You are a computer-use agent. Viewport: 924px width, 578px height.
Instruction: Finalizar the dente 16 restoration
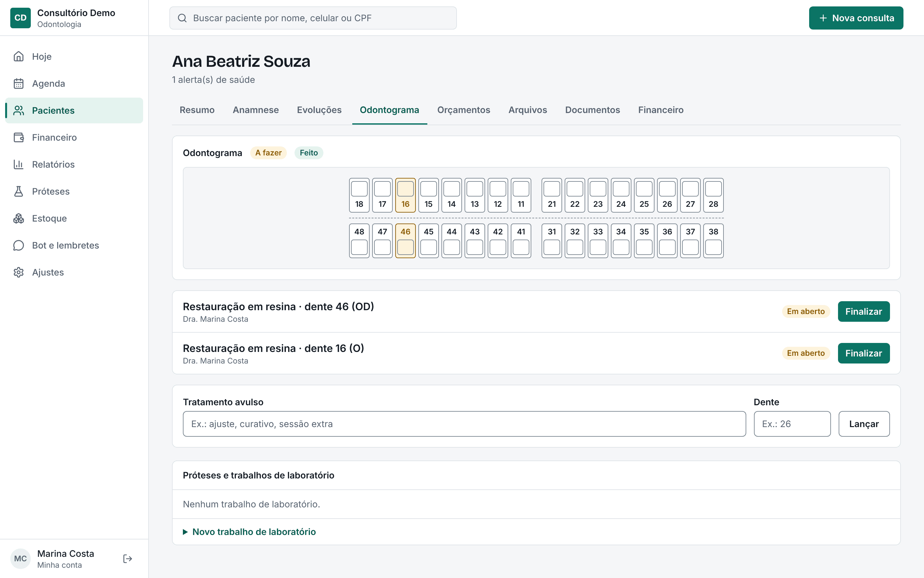(864, 353)
